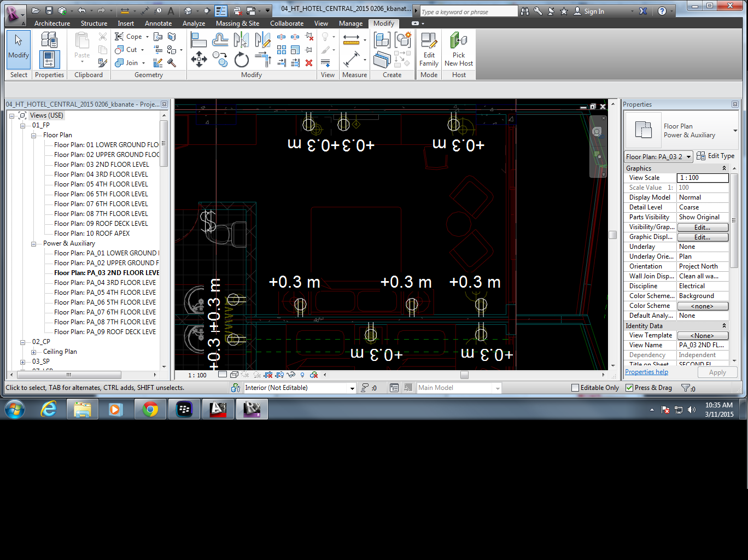This screenshot has width=748, height=560.
Task: Open Google Chrome from the taskbar
Action: (x=150, y=409)
